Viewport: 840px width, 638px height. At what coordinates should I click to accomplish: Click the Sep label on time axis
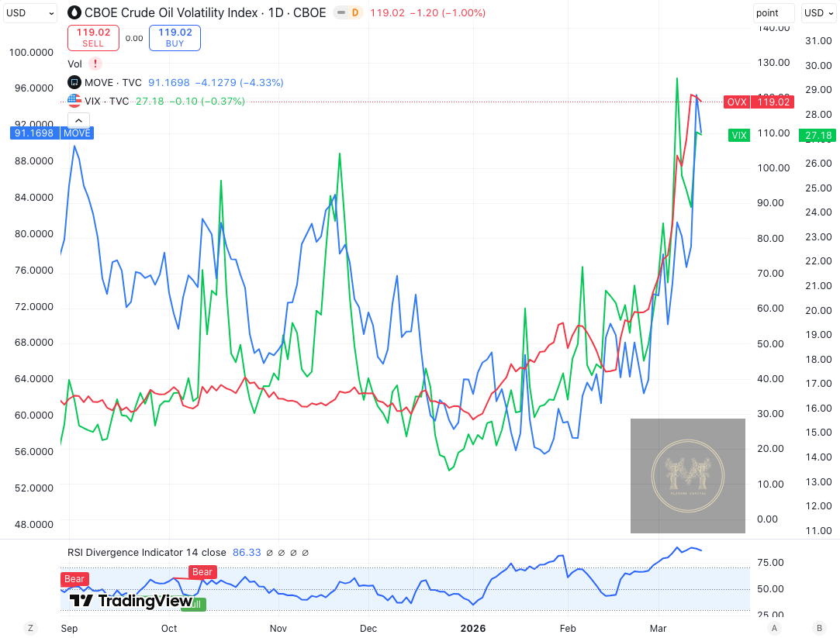coord(69,629)
